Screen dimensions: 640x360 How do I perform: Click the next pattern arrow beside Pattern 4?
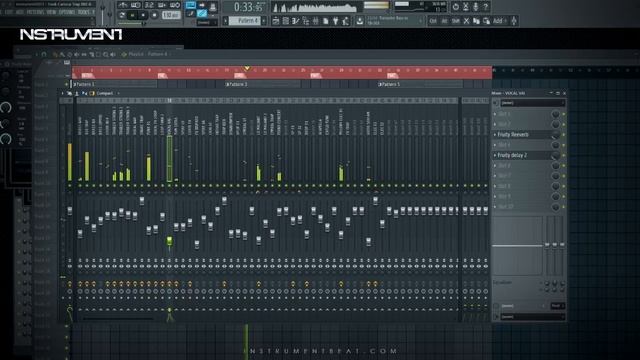263,20
